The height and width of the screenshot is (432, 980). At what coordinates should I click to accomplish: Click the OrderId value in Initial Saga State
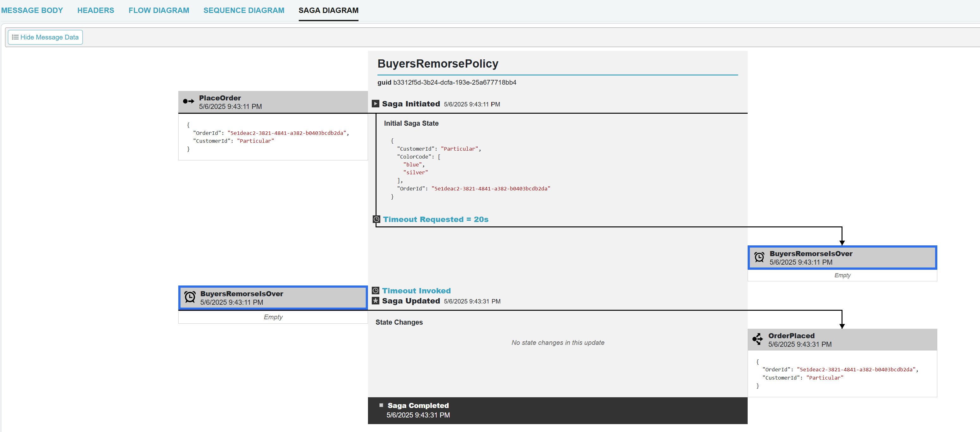point(491,189)
